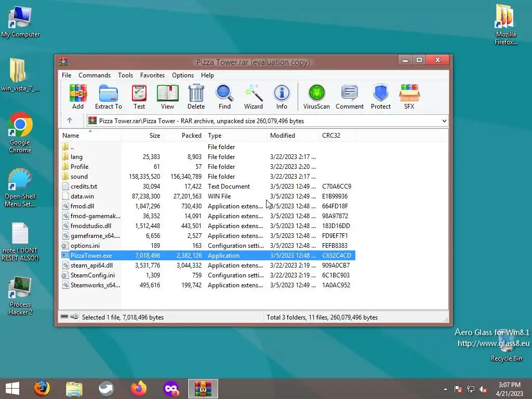Sort by Modified column header
The width and height of the screenshot is (532, 399).
293,136
